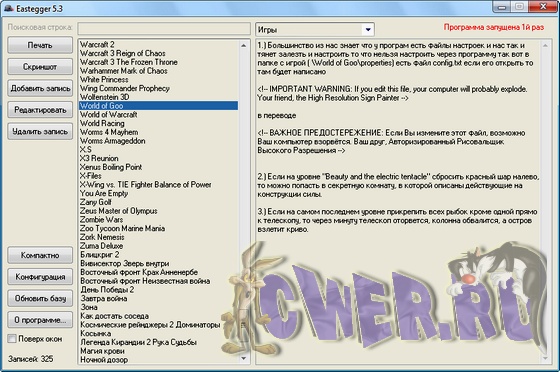The width and height of the screenshot is (560, 372).
Task: Maximize the Eastegger window
Action: click(520, 7)
